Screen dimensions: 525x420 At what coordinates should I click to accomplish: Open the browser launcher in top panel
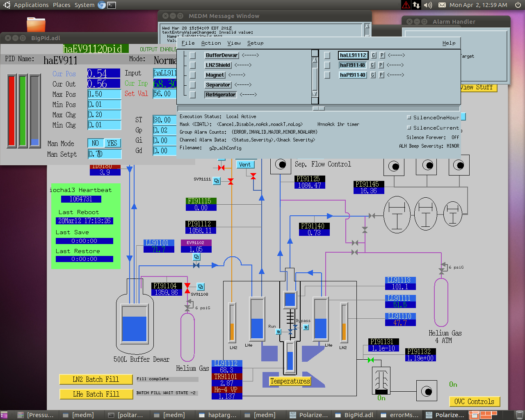[102, 5]
